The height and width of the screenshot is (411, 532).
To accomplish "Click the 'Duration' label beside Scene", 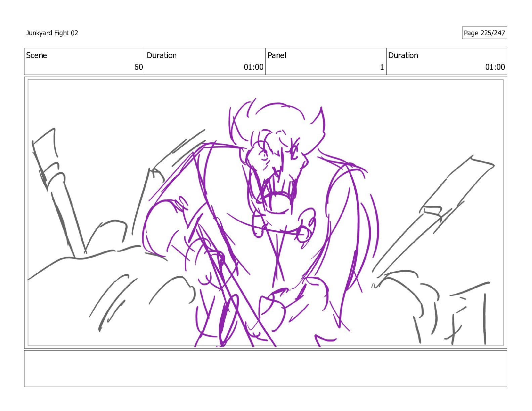I will [162, 55].
